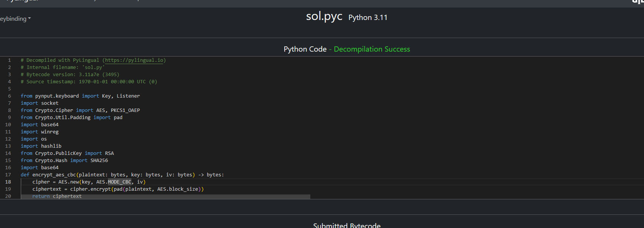
Task: Place cursor on "# Internal filename: 'sol.py'" comment
Action: pyautogui.click(x=63, y=67)
